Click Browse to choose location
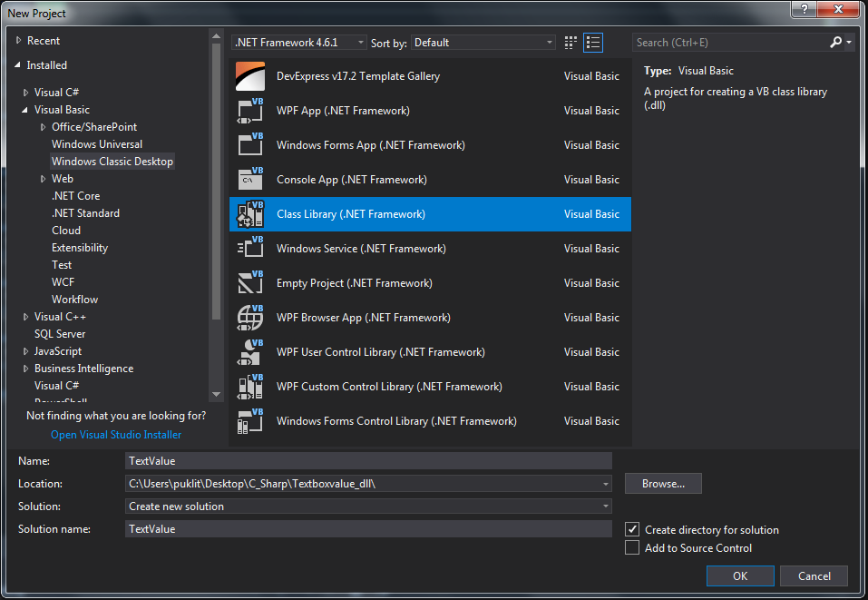Viewport: 868px width, 600px height. pos(663,484)
